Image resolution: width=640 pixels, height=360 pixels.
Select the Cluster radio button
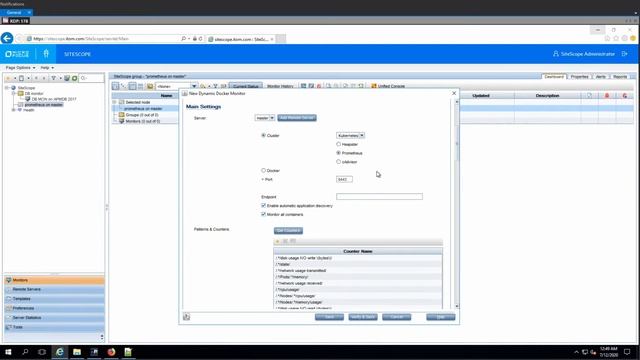click(x=263, y=135)
